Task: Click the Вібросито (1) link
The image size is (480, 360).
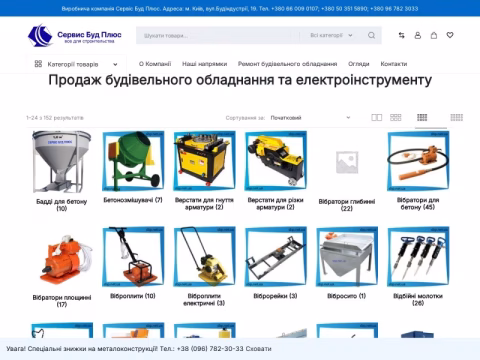Action: (x=347, y=296)
